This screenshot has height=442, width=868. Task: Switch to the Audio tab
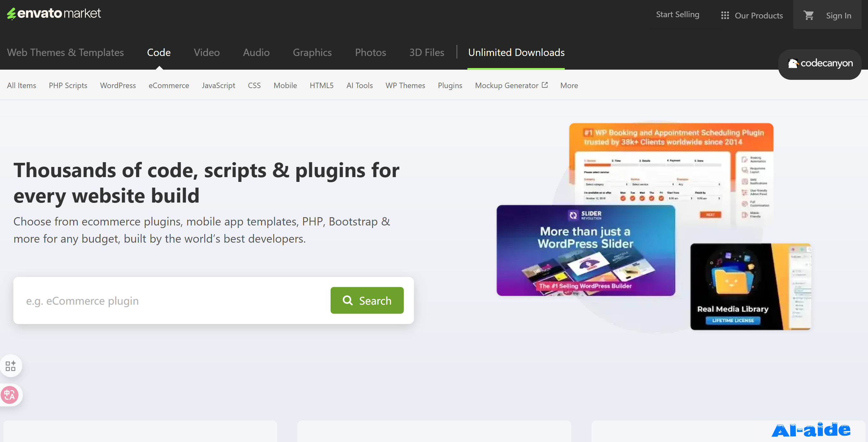256,52
